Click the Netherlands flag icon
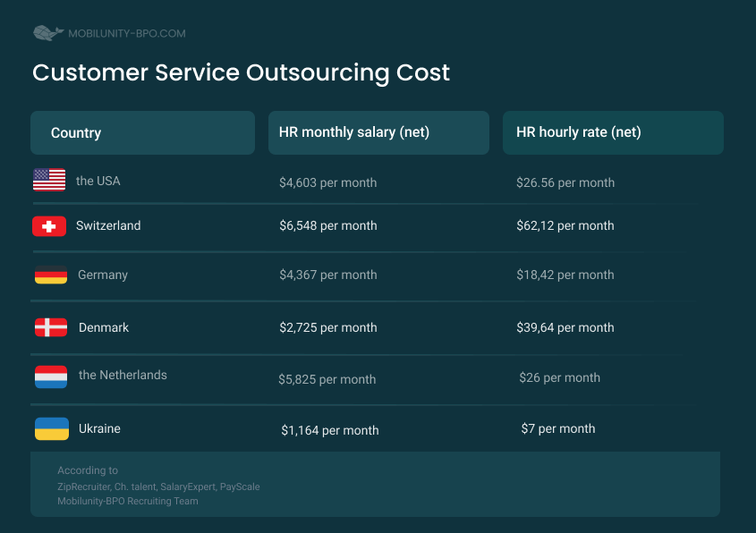Screen dimensions: 756x533 tap(51, 376)
